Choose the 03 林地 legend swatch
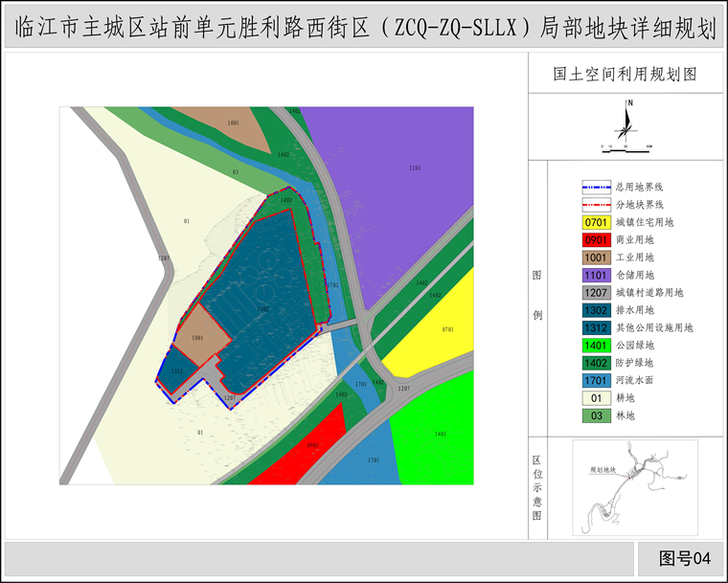This screenshot has width=728, height=583. point(595,415)
